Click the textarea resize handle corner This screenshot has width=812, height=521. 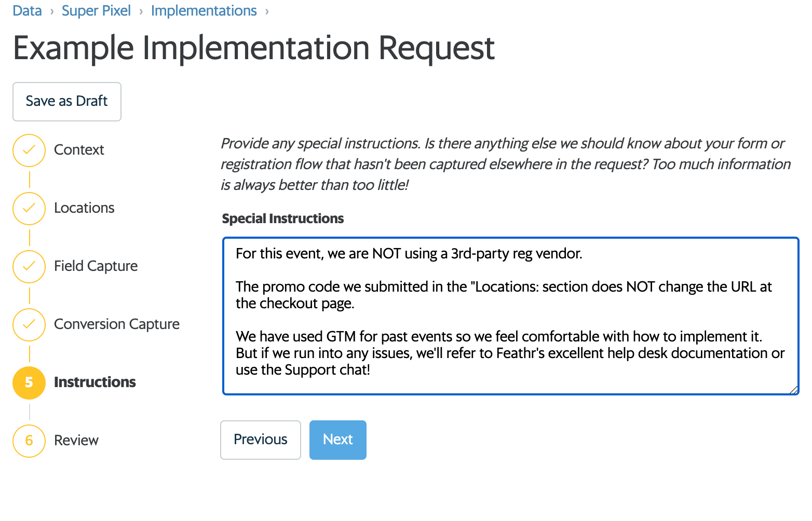coord(794,390)
